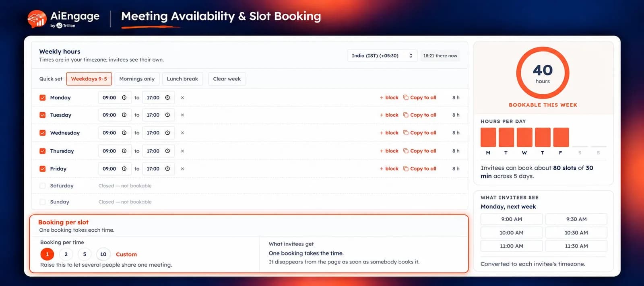Add a block to Wednesday

click(389, 133)
